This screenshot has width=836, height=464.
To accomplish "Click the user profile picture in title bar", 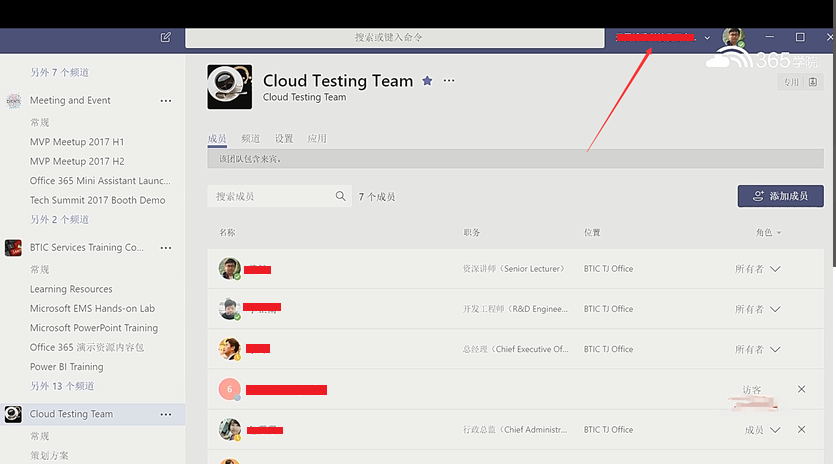I will tap(733, 37).
